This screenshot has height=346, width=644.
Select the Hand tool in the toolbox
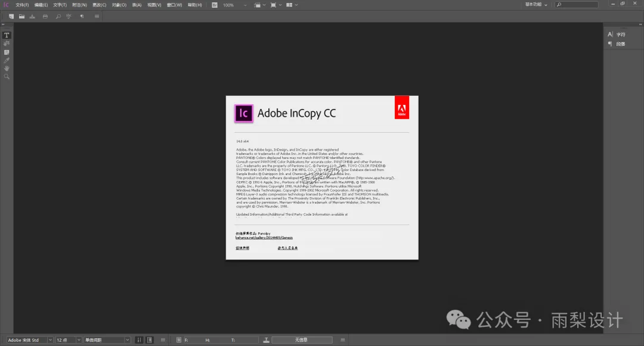pyautogui.click(x=7, y=68)
